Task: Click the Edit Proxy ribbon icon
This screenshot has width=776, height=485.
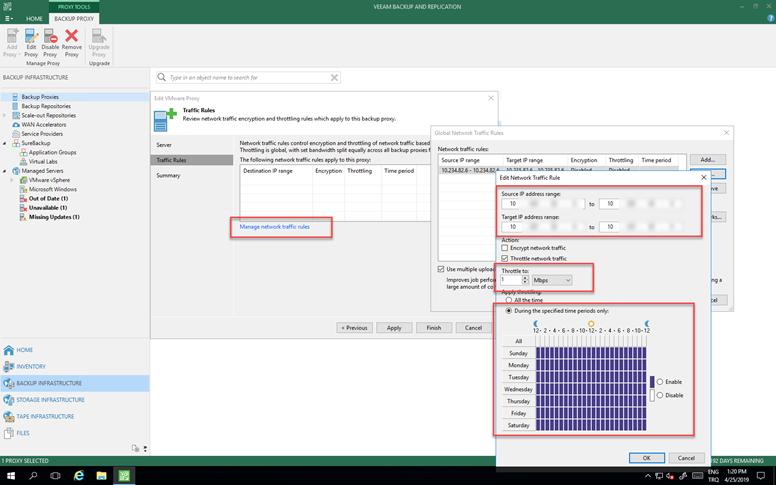Action: coord(31,43)
